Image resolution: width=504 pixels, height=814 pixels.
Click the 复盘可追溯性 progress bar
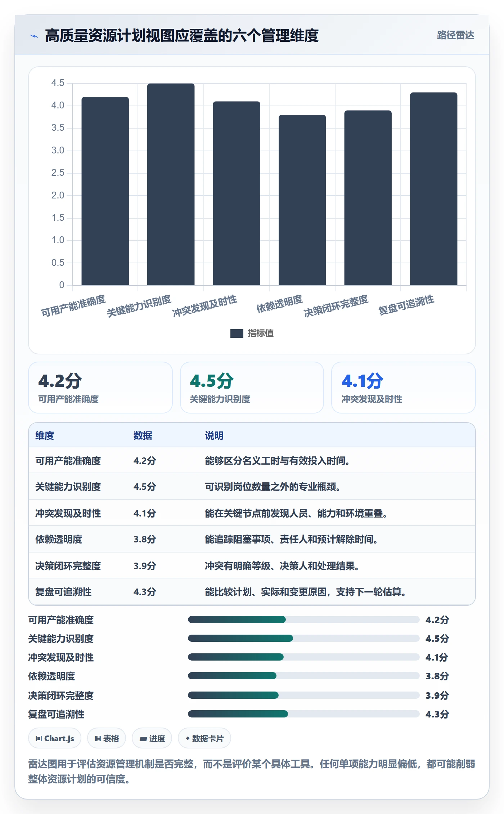click(x=303, y=714)
